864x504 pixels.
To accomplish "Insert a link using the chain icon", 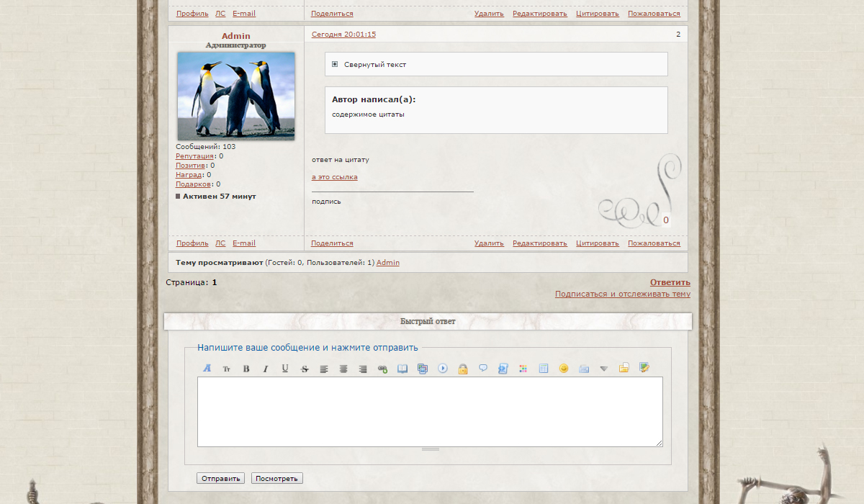I will click(x=382, y=369).
